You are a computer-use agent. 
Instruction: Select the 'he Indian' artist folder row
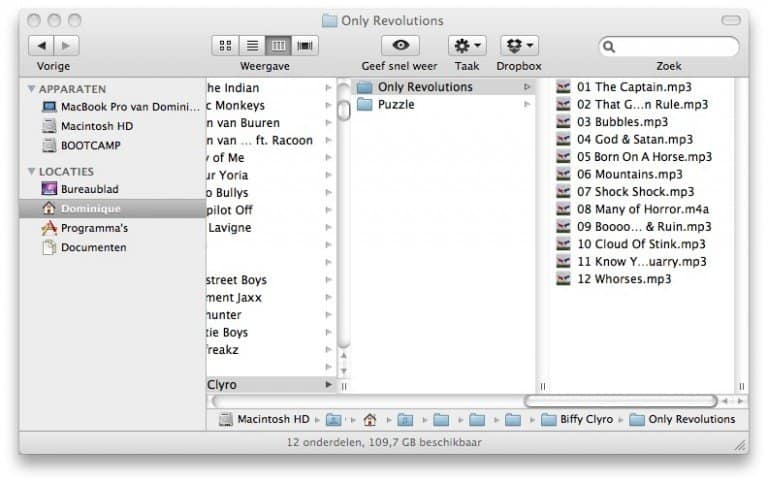pos(271,88)
